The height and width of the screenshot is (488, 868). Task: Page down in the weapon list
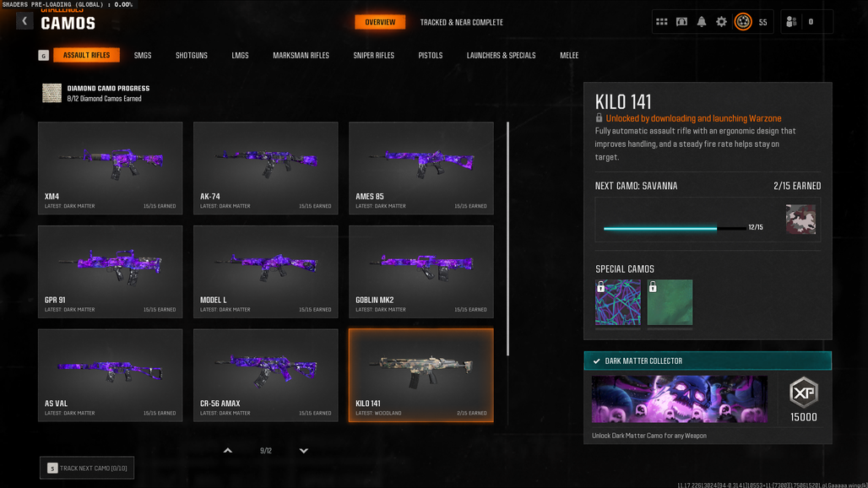[304, 451]
